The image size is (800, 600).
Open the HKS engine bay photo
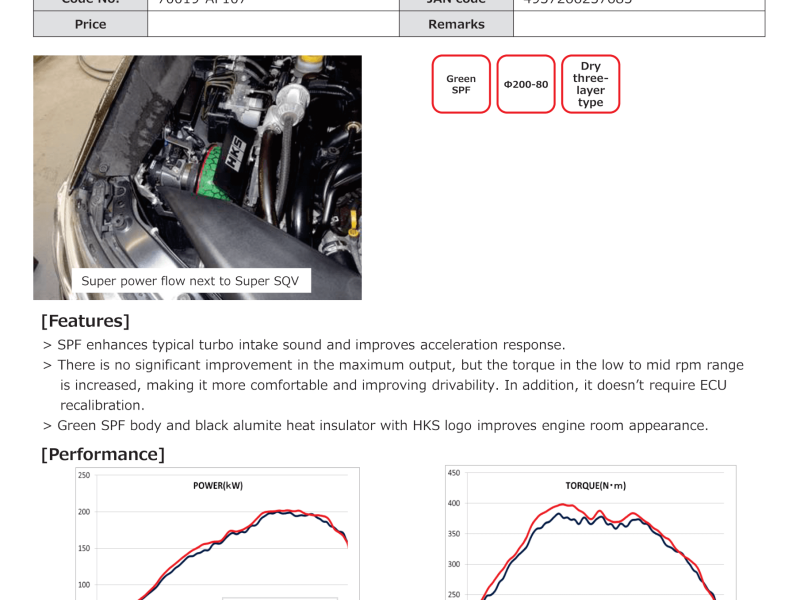pos(197,177)
